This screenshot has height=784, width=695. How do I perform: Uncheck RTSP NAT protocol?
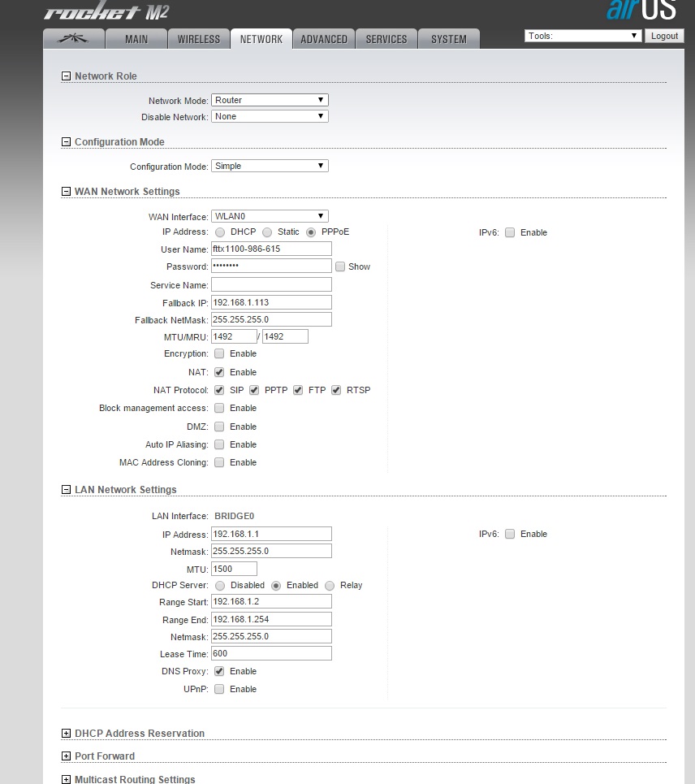tap(336, 390)
